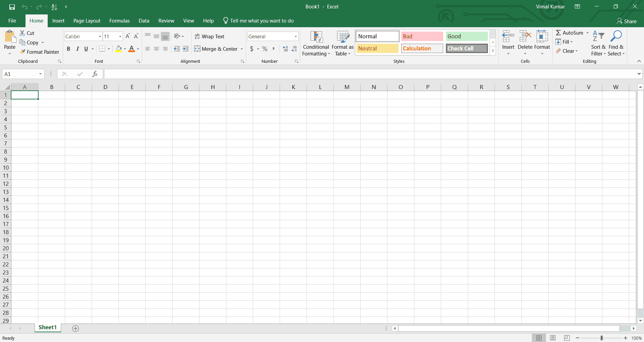Open the Review ribbon tab
The width and height of the screenshot is (644, 342).
(x=166, y=20)
